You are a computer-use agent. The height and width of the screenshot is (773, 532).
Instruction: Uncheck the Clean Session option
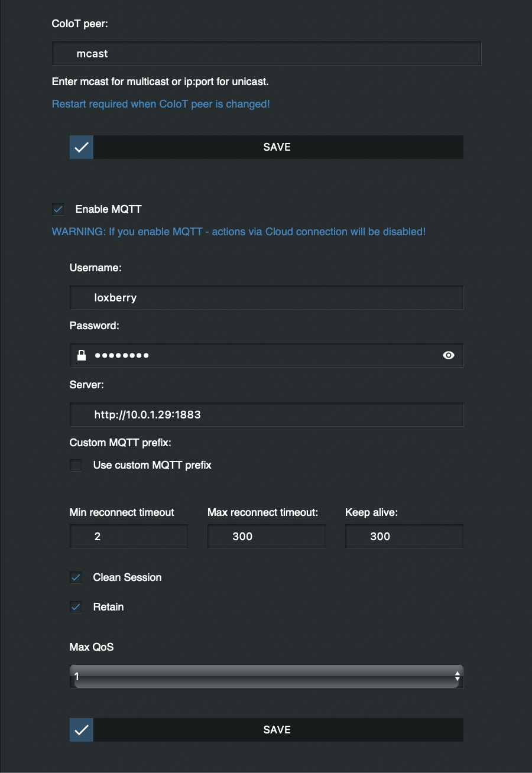tap(76, 577)
